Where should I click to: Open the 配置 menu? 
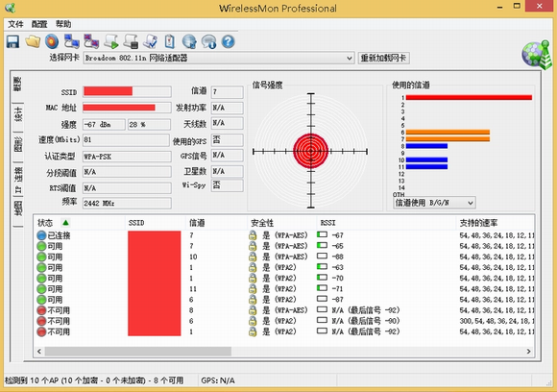[39, 24]
